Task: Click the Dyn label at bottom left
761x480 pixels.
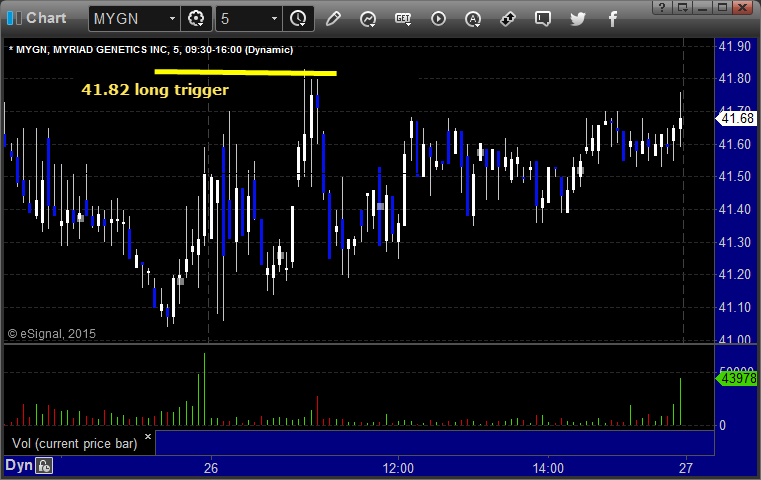Action: click(x=18, y=465)
